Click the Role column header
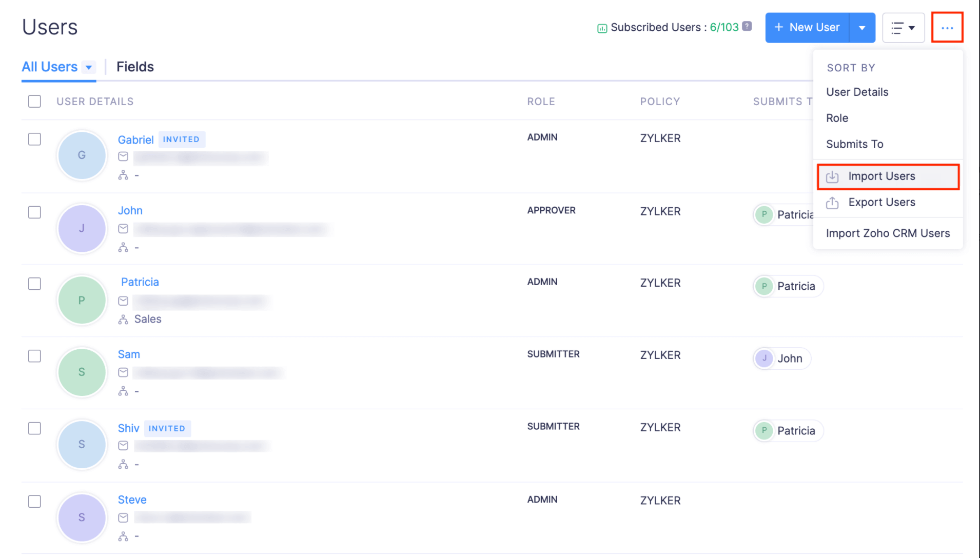Screen dimensions: 980x558 click(541, 102)
